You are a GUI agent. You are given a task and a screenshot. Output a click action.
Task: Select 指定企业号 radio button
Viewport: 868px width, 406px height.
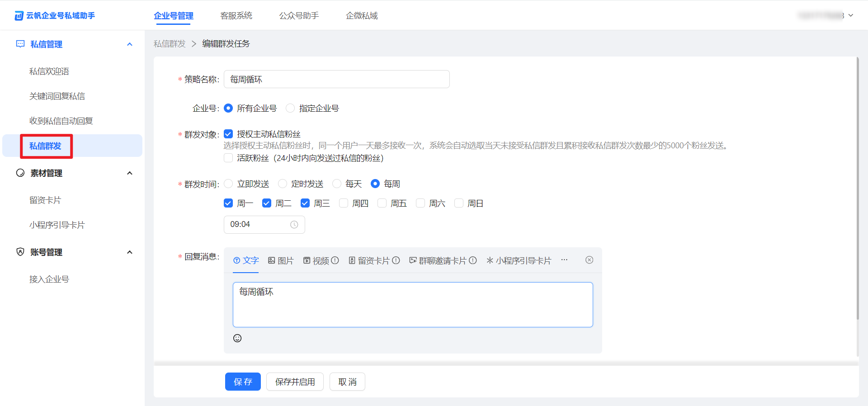(x=290, y=108)
